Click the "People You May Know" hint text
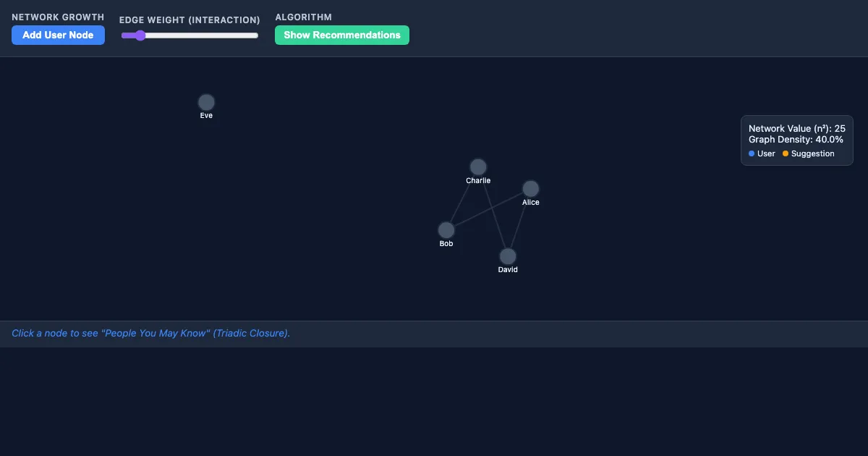This screenshot has width=868, height=456. (x=150, y=334)
